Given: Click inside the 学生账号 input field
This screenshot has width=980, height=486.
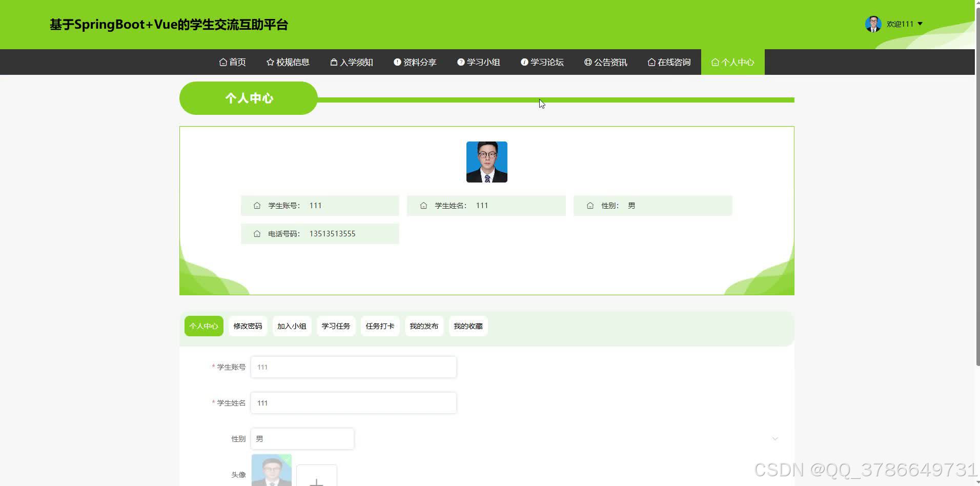Looking at the screenshot, I should tap(353, 367).
